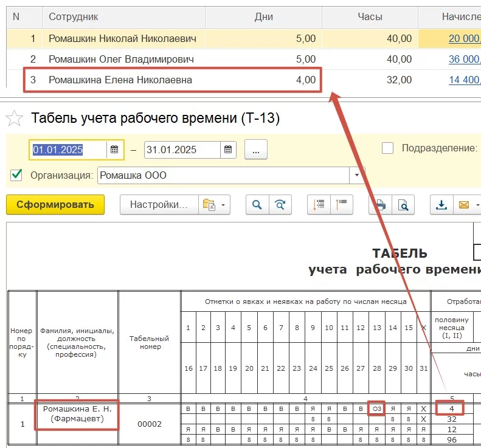
Task: Open calendar for end date 31.01.2025
Action: (228, 150)
